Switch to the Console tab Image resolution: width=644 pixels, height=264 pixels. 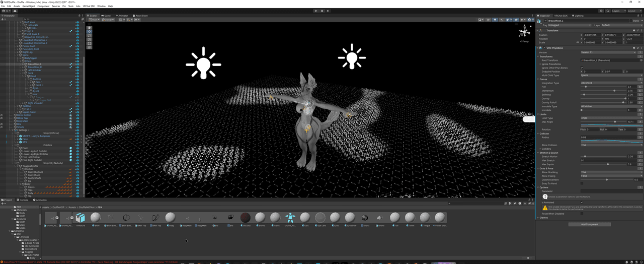[x=24, y=200]
